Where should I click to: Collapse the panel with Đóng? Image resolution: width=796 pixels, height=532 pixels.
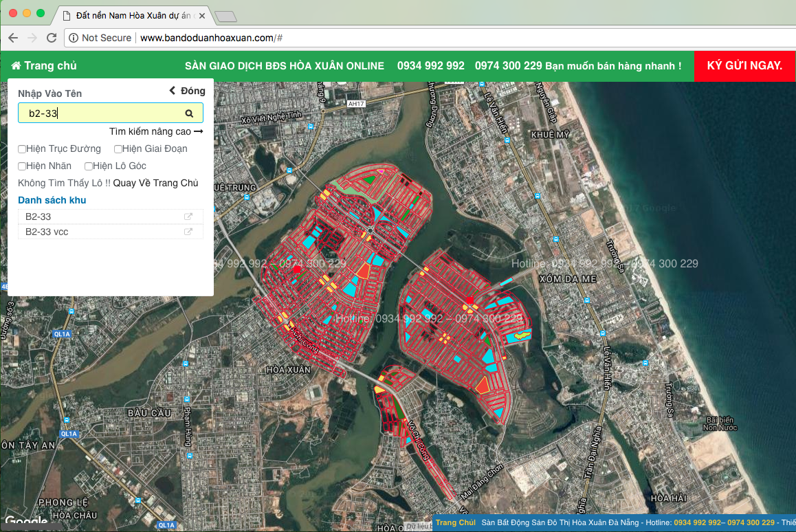pyautogui.click(x=187, y=91)
